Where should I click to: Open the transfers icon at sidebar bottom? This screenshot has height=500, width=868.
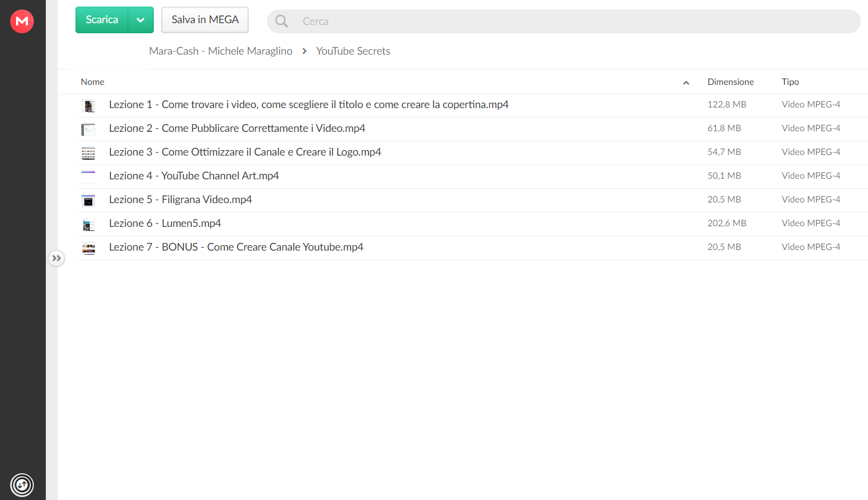point(22,485)
